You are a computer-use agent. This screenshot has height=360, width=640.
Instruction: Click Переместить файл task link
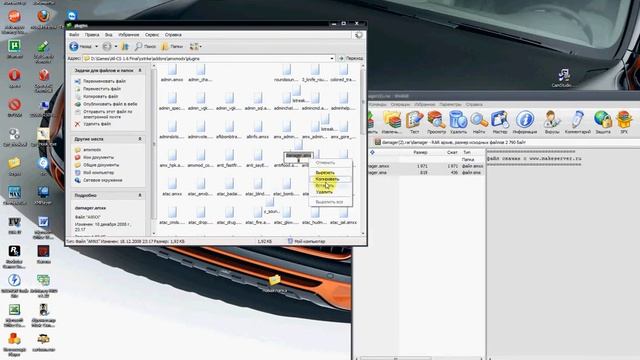click(102, 89)
